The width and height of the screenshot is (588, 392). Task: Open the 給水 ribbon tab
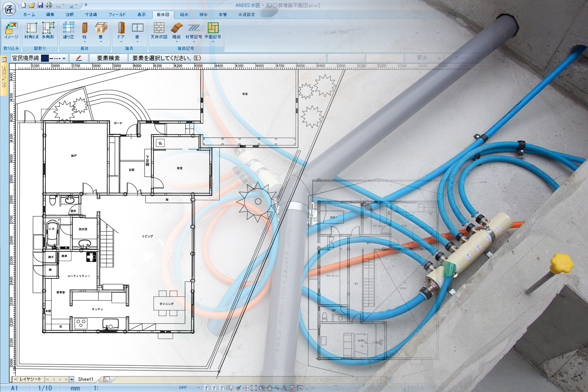(184, 15)
